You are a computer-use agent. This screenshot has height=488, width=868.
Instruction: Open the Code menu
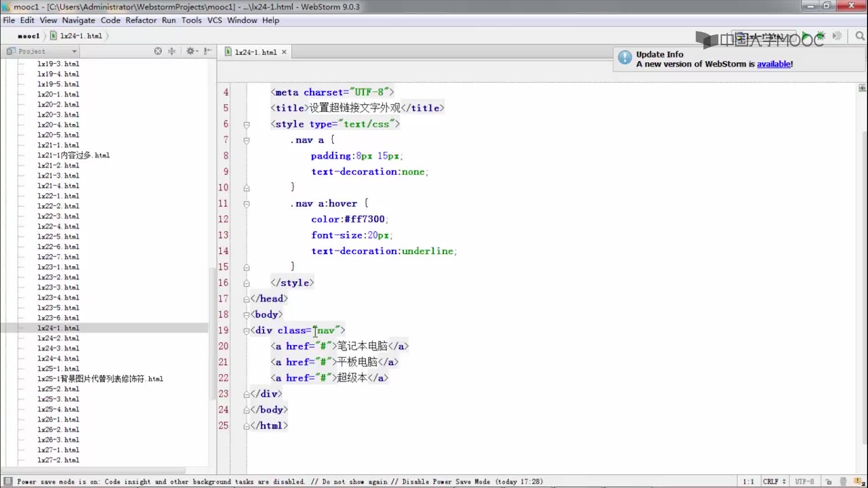point(110,20)
